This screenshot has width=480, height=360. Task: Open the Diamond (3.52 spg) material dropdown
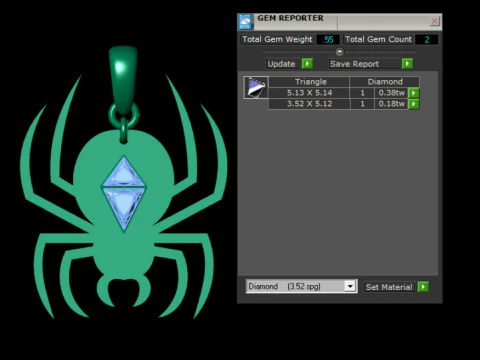pyautogui.click(x=301, y=286)
